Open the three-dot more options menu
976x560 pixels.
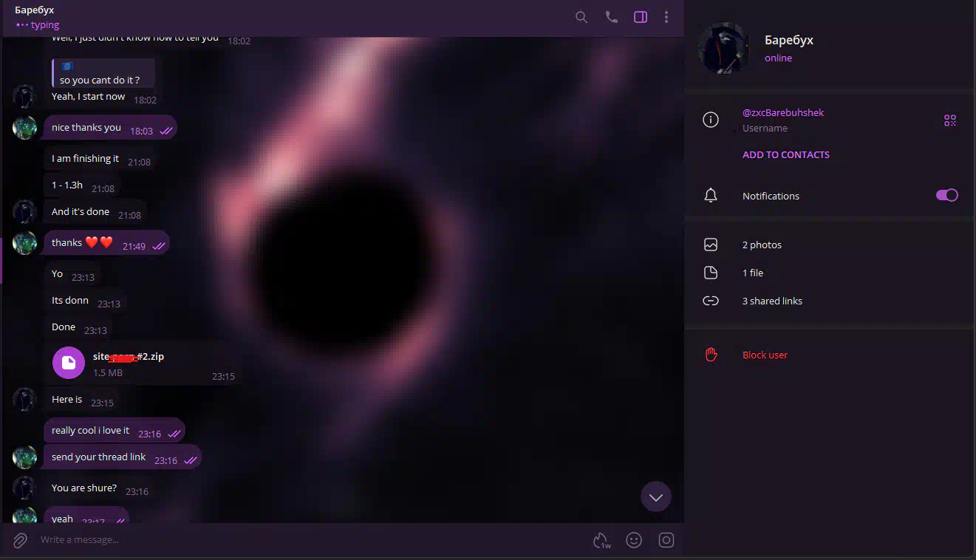point(666,17)
